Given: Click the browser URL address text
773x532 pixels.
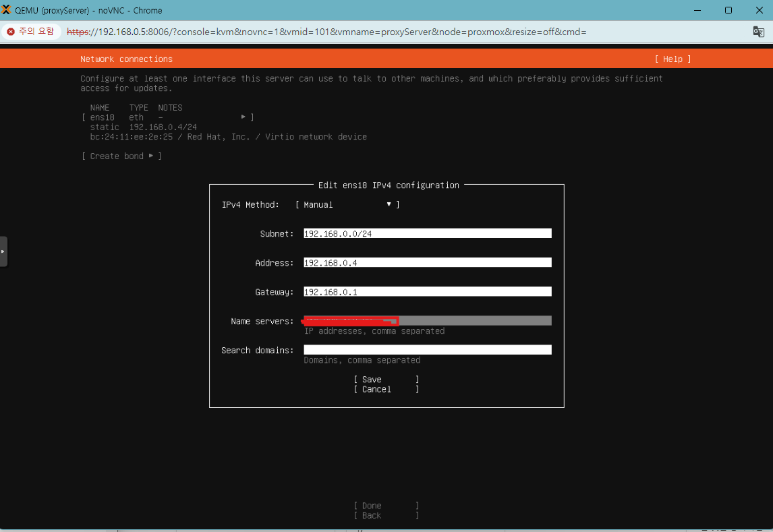Looking at the screenshot, I should (326, 32).
